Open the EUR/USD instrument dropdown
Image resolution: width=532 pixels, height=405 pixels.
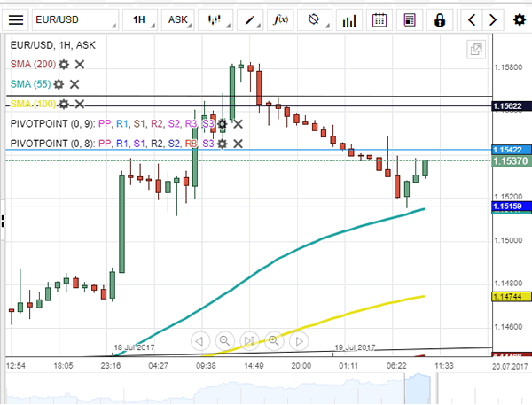[x=75, y=20]
